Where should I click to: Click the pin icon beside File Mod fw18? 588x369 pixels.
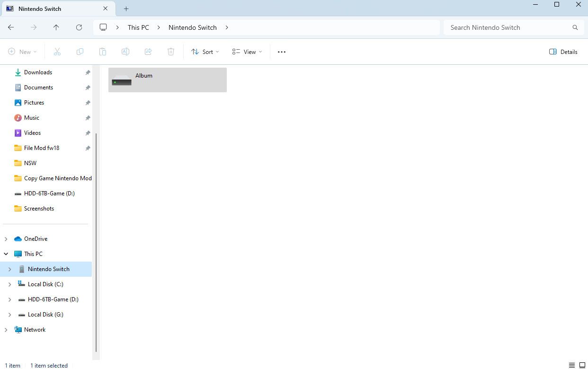pyautogui.click(x=88, y=148)
